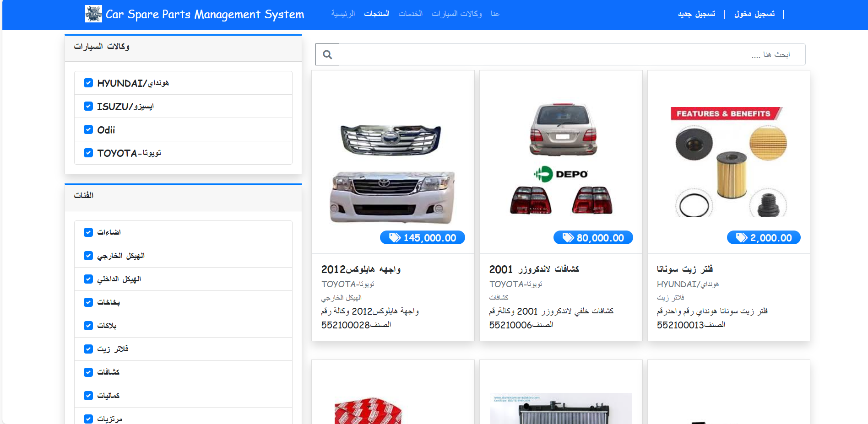Uncheck the مرتزيات category checkbox
868x424 pixels.
(88, 419)
